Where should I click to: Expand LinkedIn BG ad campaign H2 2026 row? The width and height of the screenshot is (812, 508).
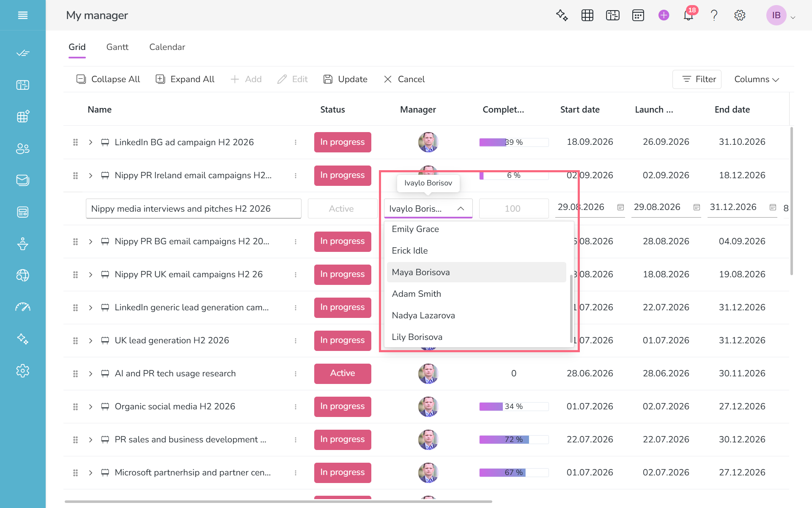[x=91, y=142]
